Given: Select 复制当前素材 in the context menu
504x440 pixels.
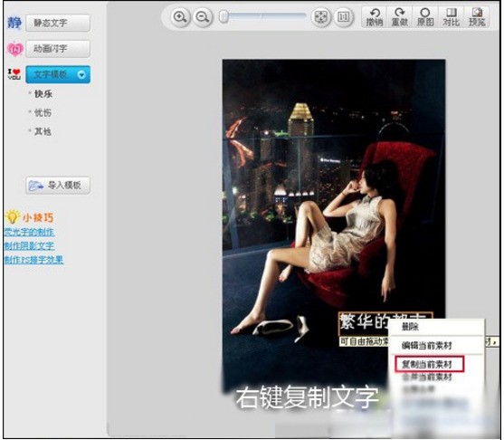Looking at the screenshot, I should pyautogui.click(x=427, y=365).
